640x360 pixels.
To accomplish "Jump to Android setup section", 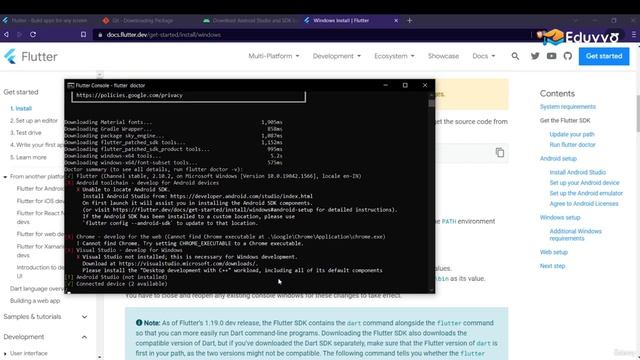I will click(558, 158).
